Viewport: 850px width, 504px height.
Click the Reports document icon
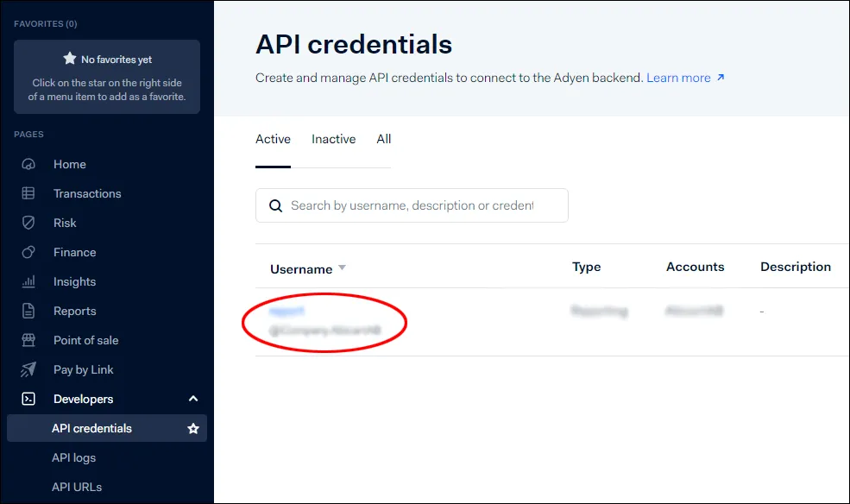tap(28, 311)
